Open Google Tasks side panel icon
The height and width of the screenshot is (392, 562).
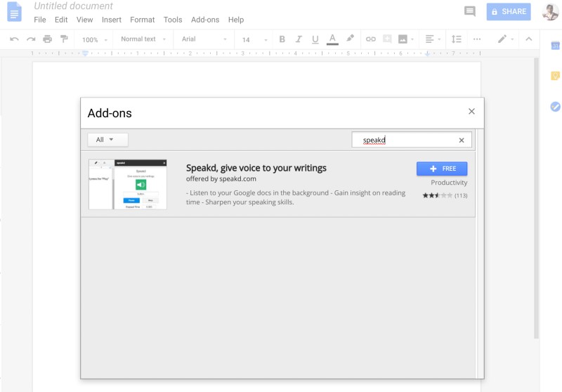click(x=555, y=106)
